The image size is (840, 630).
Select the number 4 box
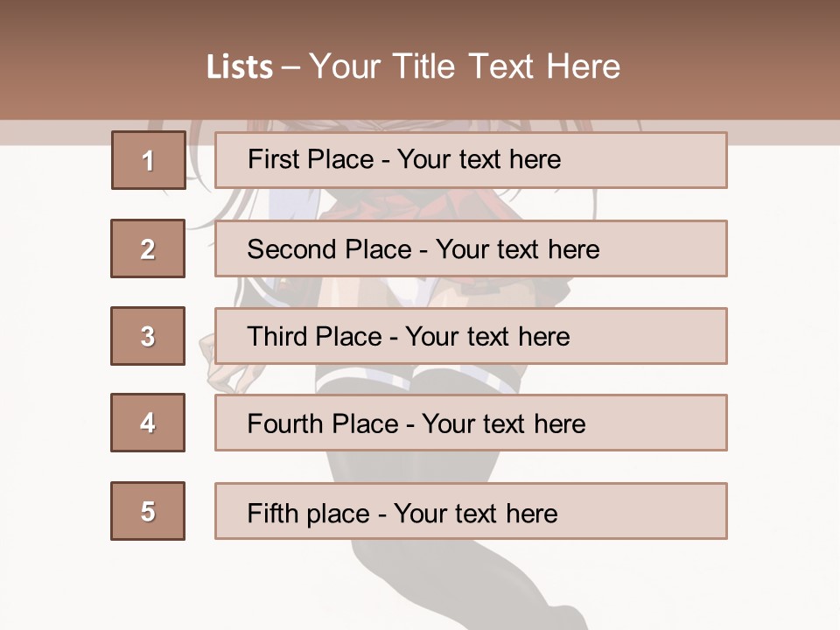[148, 423]
